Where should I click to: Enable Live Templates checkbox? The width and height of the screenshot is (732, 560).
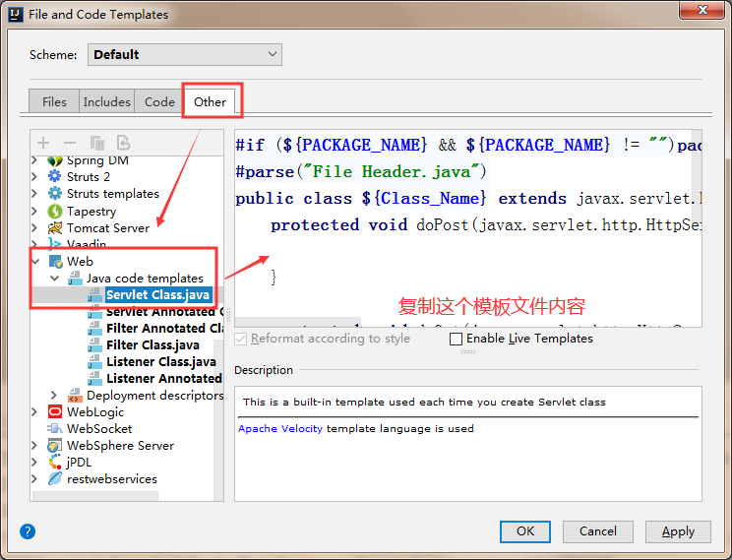pos(456,339)
